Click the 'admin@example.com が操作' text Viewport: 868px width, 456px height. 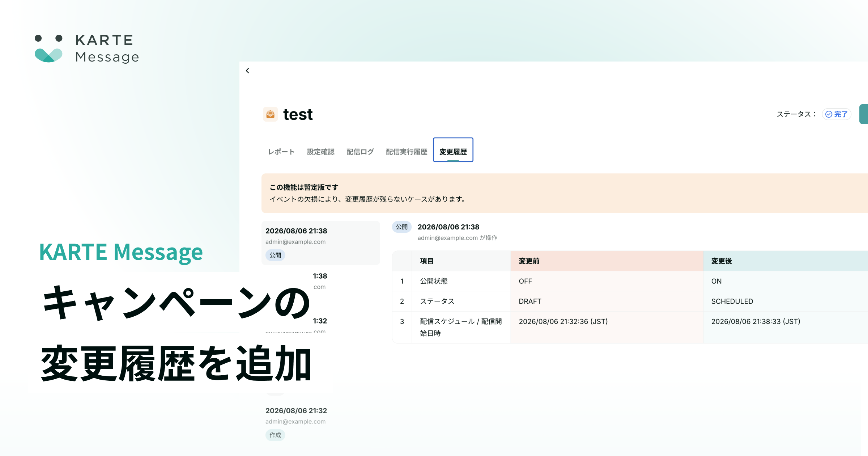coord(458,238)
